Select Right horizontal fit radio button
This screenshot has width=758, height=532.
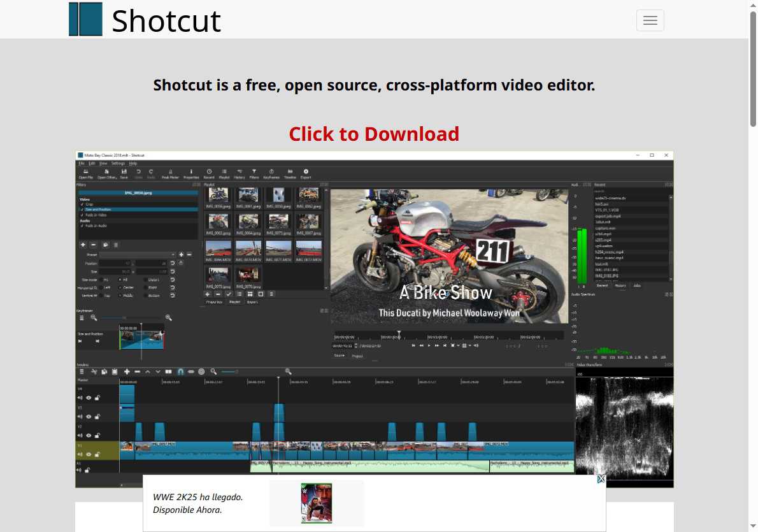click(145, 287)
